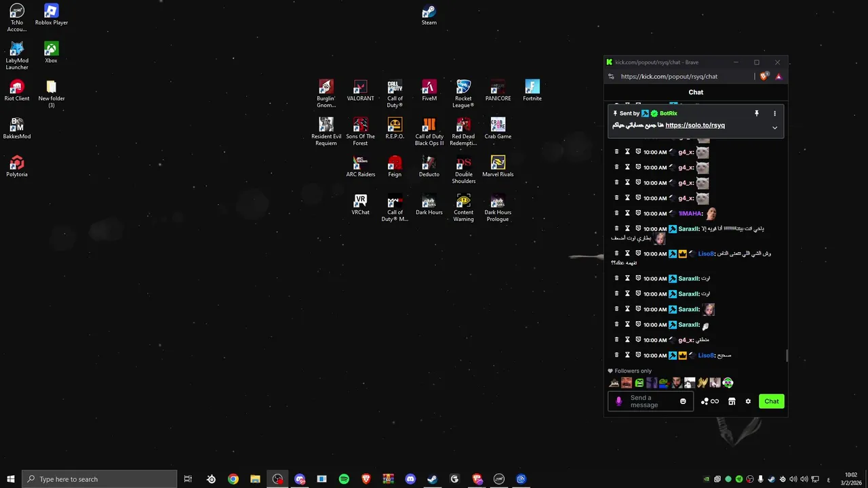868x488 pixels.
Task: Open BakkesMod desktop shortcut
Action: [17, 129]
